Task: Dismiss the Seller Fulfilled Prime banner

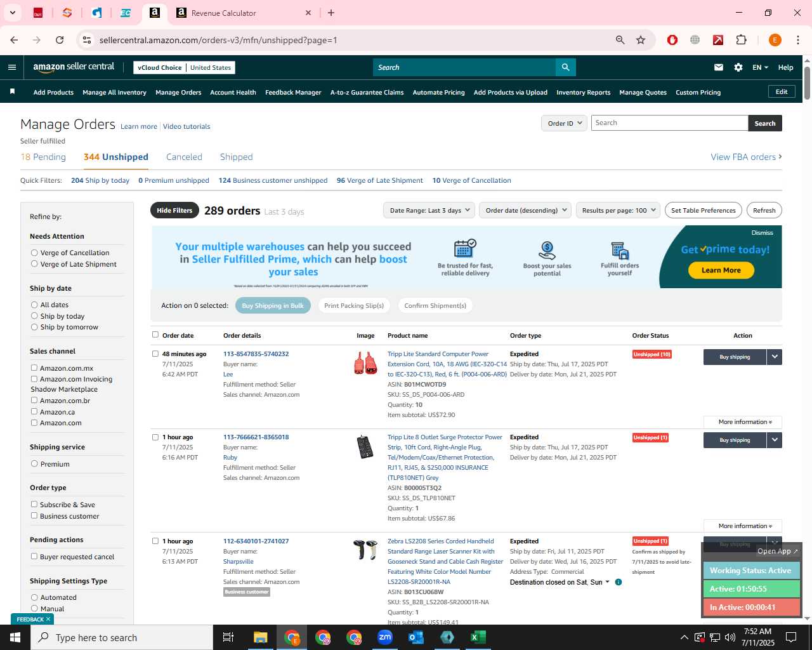Action: [x=762, y=233]
